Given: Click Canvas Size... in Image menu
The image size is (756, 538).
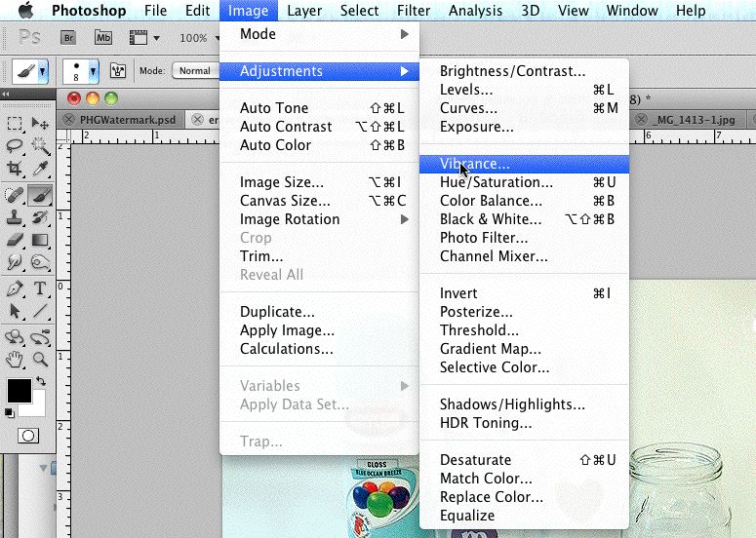Looking at the screenshot, I should [319, 201].
